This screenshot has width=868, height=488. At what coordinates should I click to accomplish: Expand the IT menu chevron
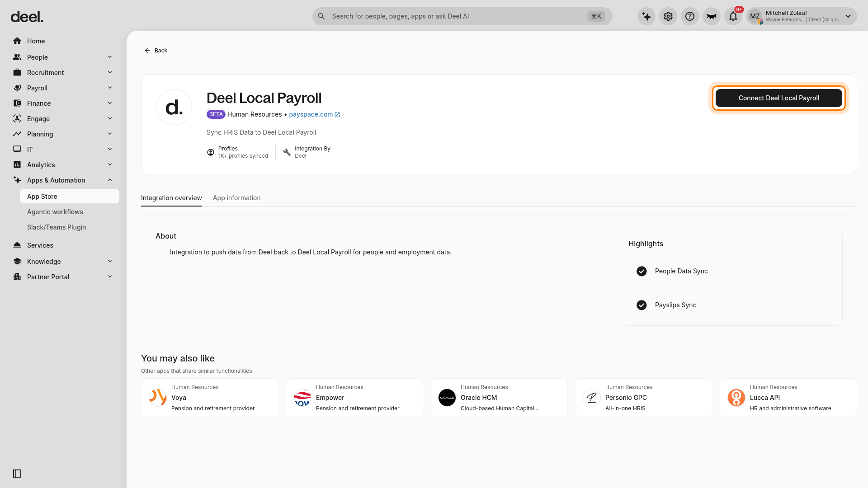tap(110, 150)
